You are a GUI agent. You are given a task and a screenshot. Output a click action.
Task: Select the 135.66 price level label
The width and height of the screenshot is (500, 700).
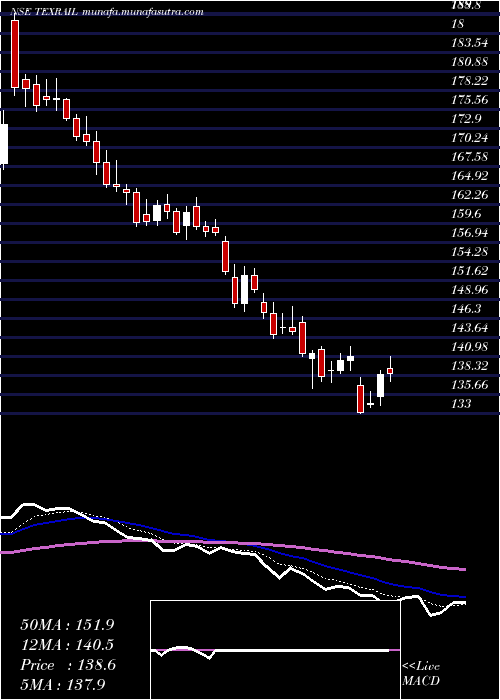click(470, 385)
